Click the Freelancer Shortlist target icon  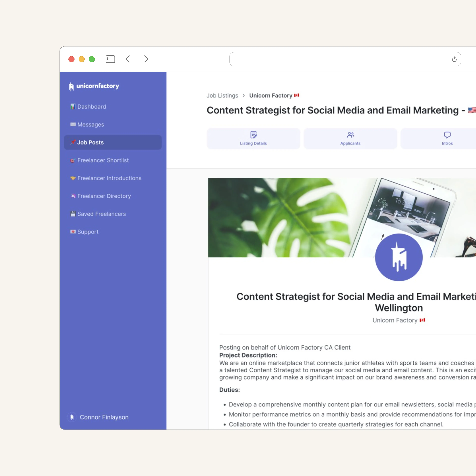click(73, 160)
